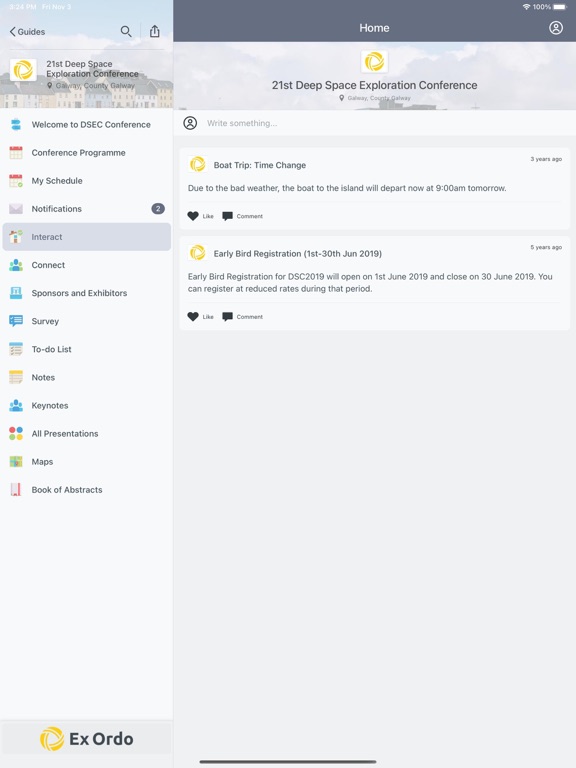Click the Maps icon
The width and height of the screenshot is (576, 768).
point(16,461)
